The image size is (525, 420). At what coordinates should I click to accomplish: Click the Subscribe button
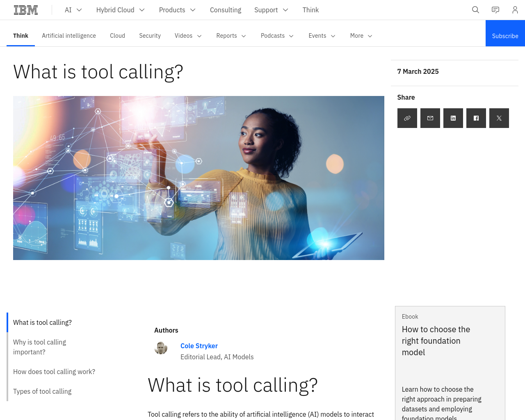pos(505,33)
